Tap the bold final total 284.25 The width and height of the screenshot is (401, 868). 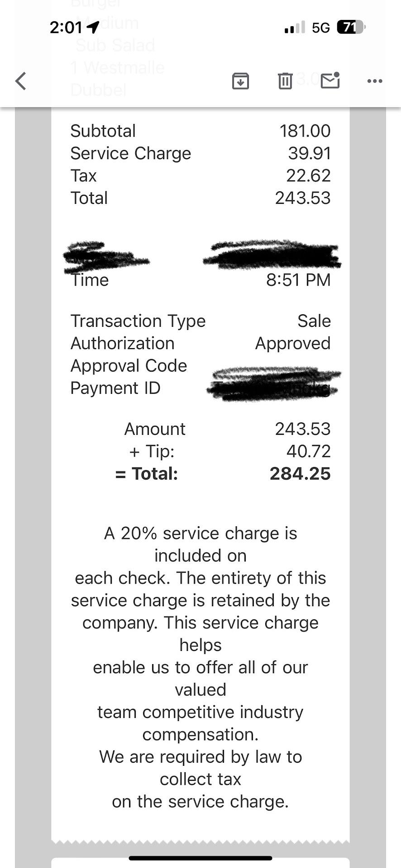pyautogui.click(x=300, y=474)
